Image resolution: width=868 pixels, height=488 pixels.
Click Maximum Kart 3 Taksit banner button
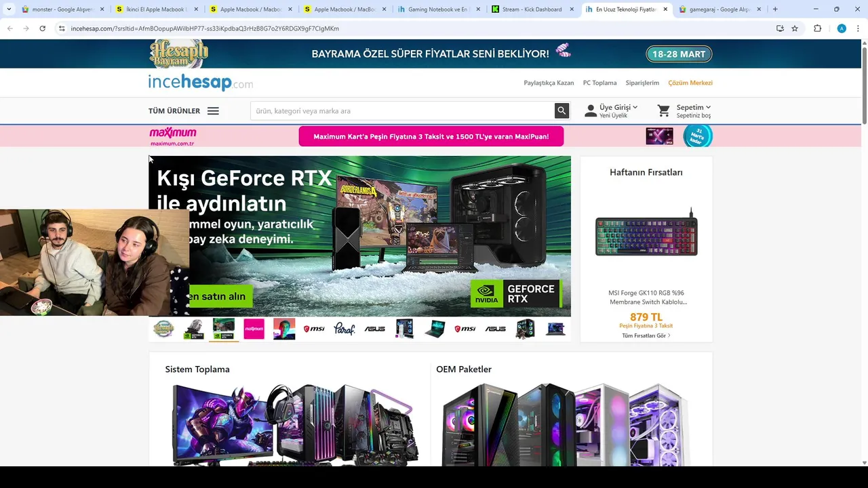[x=431, y=136]
